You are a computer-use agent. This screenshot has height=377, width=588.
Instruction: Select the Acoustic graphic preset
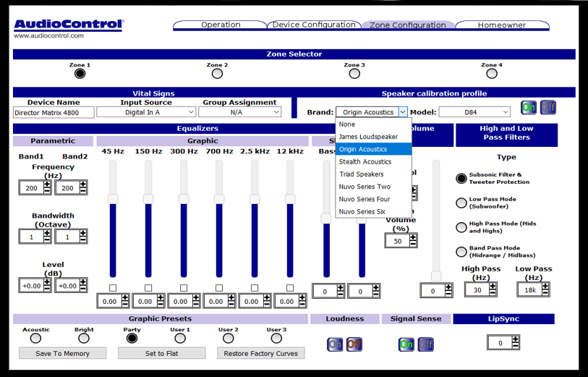tap(35, 339)
